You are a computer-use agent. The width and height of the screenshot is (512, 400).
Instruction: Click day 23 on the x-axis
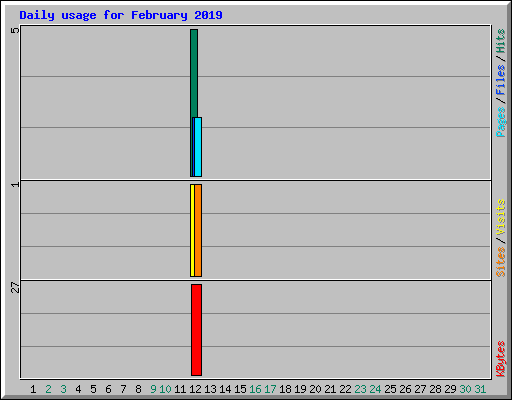[x=360, y=389]
